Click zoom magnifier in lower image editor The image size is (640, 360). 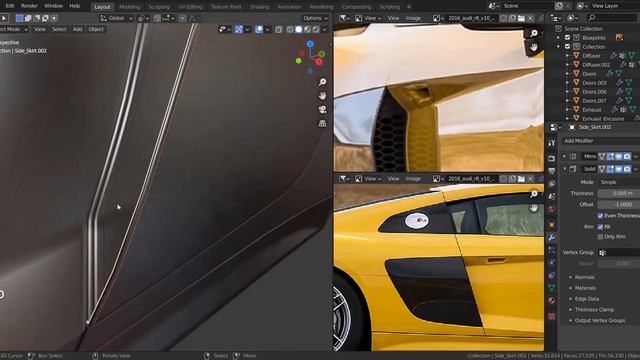click(x=534, y=194)
